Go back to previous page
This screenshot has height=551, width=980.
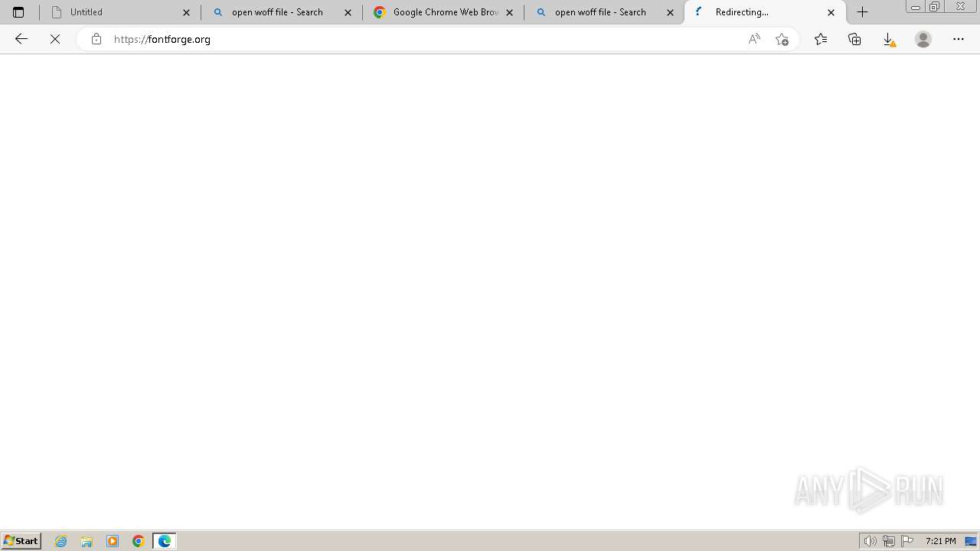pyautogui.click(x=21, y=39)
